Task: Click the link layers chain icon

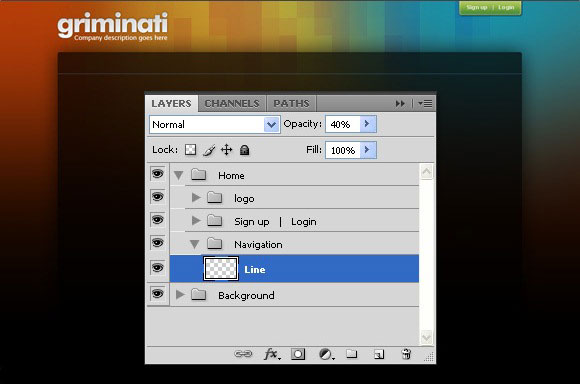Action: 243,354
